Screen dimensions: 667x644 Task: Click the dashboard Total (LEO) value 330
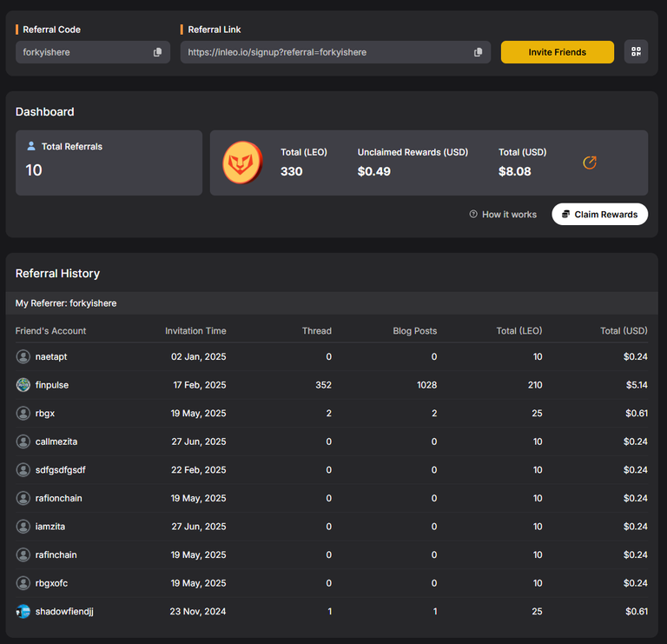292,171
